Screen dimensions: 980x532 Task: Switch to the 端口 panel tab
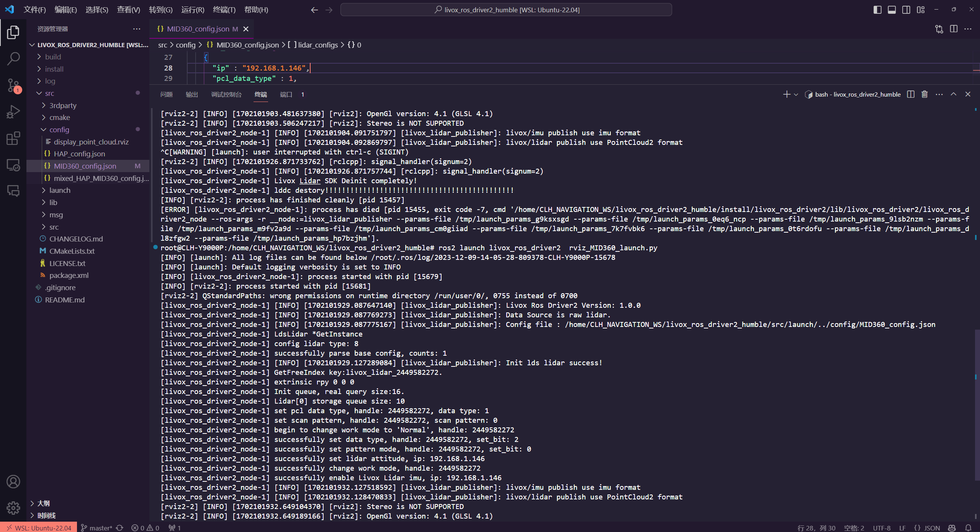point(286,95)
